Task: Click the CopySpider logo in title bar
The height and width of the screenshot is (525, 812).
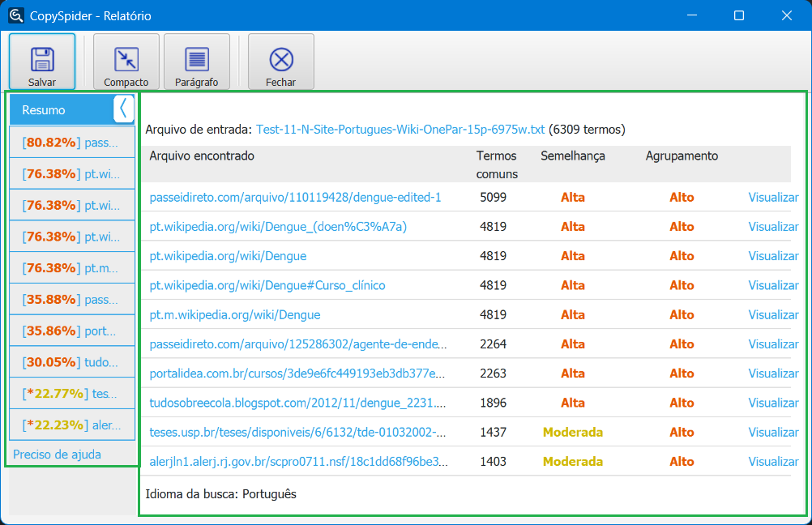Action: click(16, 15)
